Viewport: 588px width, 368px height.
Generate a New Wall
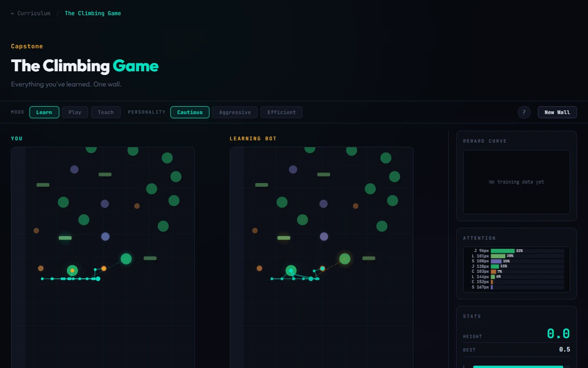pyautogui.click(x=557, y=112)
